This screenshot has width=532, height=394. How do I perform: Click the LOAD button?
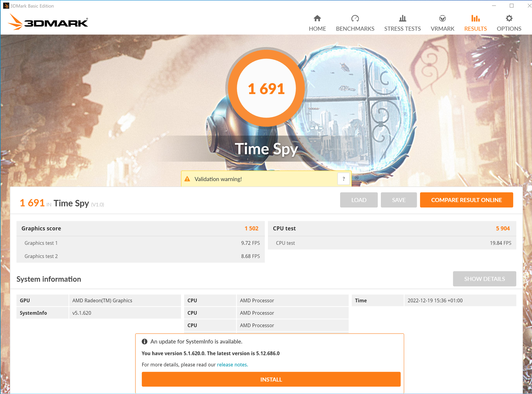pos(359,200)
